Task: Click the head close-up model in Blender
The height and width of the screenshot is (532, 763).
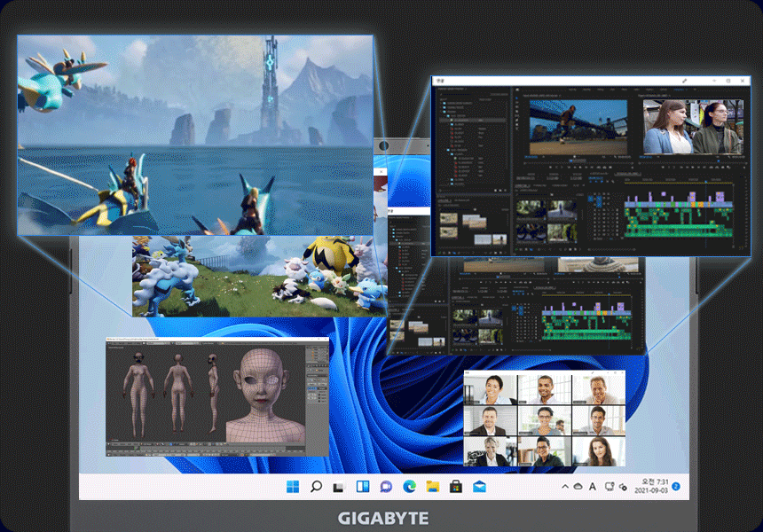Action: tap(265, 395)
